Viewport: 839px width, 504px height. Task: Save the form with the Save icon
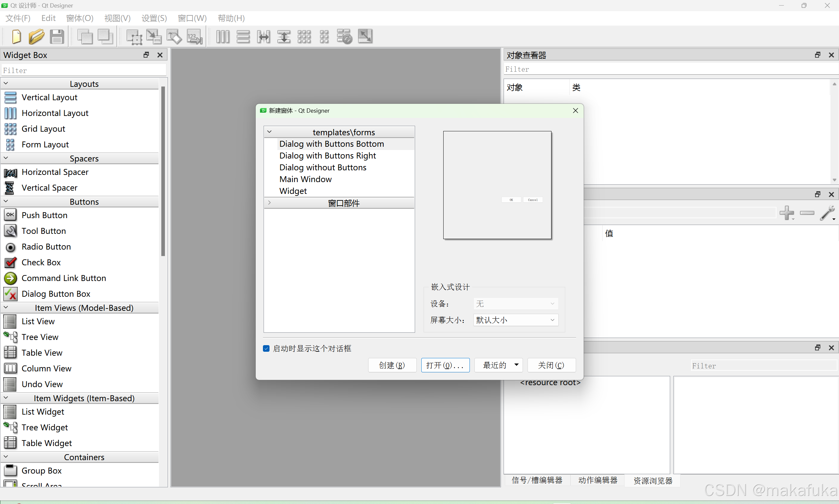[57, 36]
